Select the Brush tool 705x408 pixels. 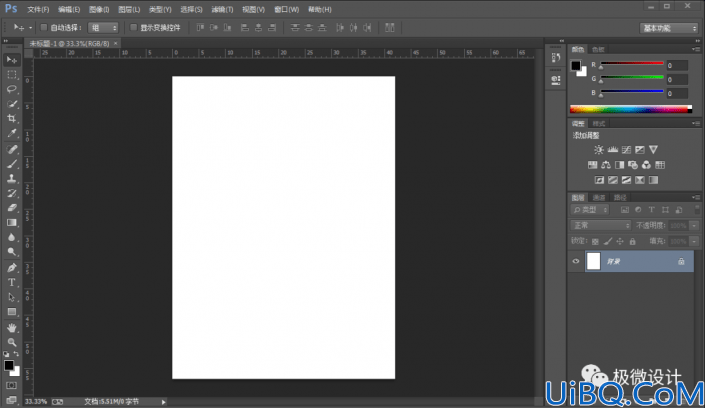(12, 164)
